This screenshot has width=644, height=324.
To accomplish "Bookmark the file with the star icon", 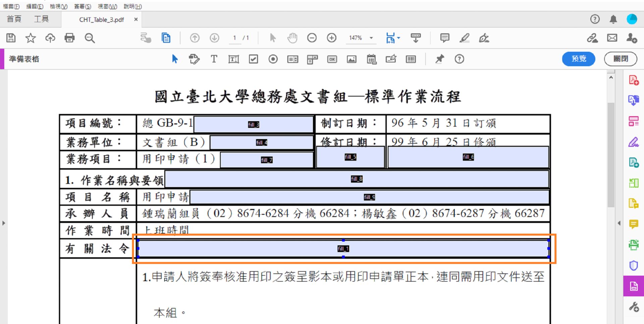I will tap(31, 38).
